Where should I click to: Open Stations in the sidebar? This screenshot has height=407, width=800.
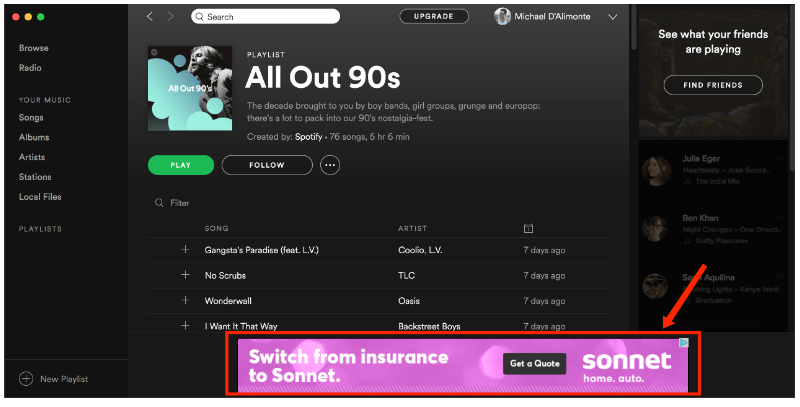[x=35, y=177]
